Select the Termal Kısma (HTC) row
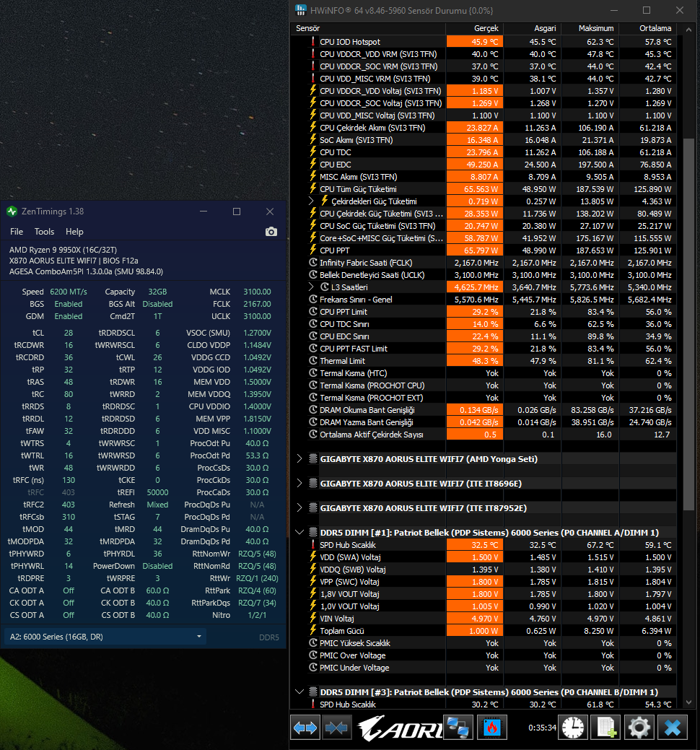Image resolution: width=700 pixels, height=750 pixels. pos(484,373)
